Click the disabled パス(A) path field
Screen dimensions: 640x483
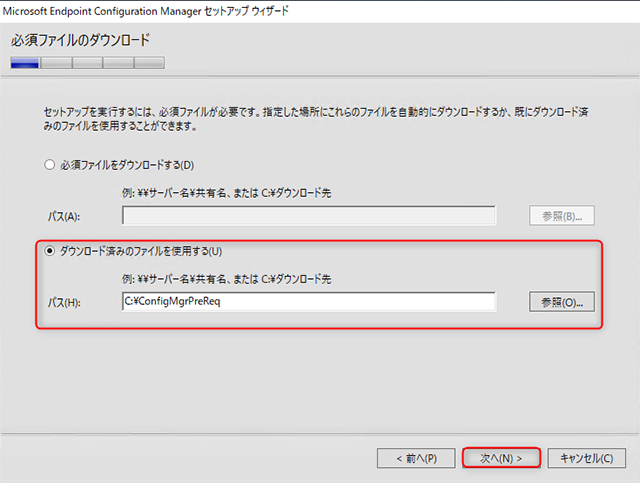tap(309, 215)
